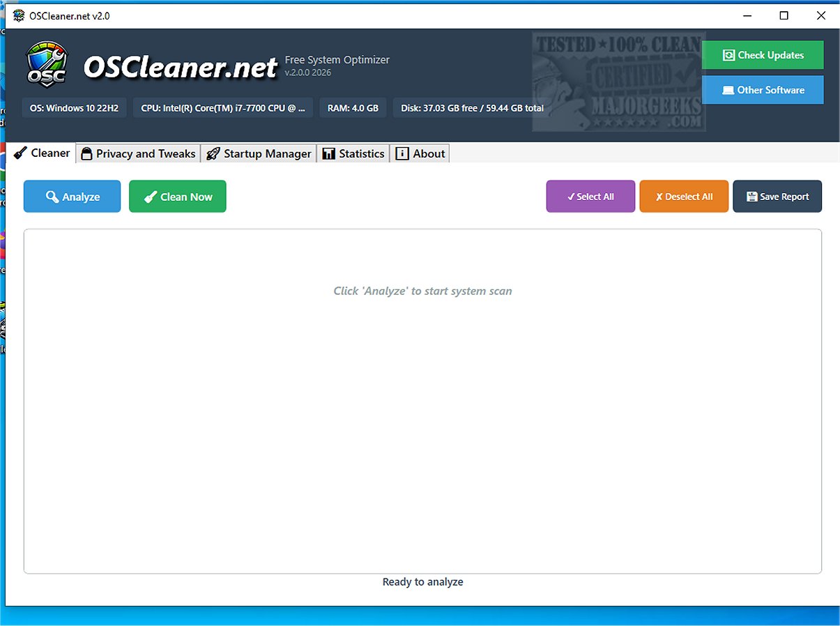Open the Startup Manager tab

(x=259, y=153)
